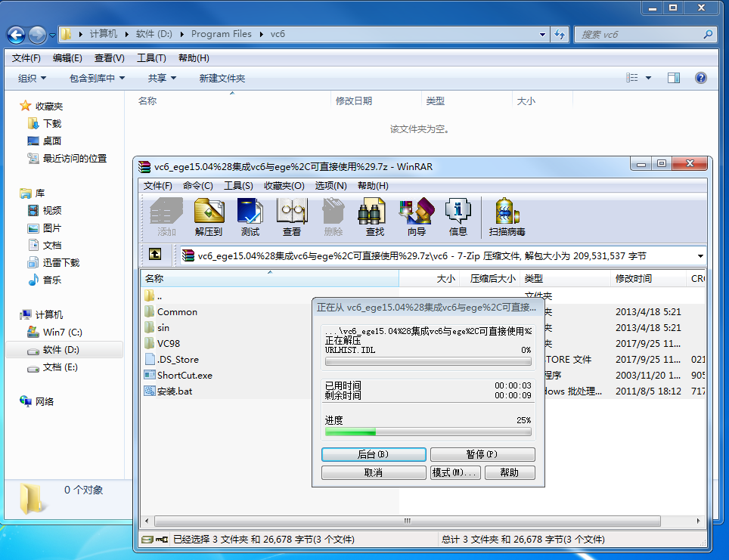Select ShortCut.exe in the archive list
The image size is (729, 560).
[185, 375]
